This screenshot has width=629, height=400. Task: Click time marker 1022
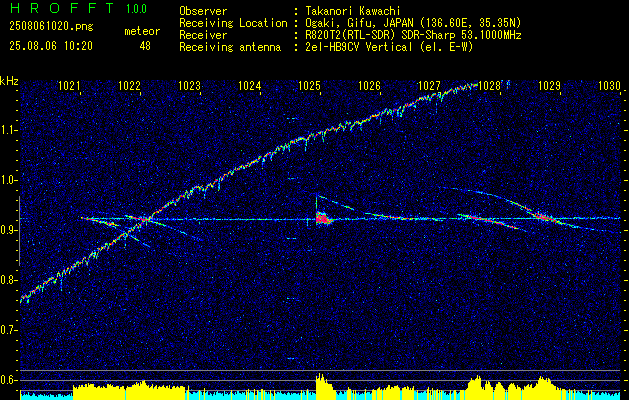130,85
